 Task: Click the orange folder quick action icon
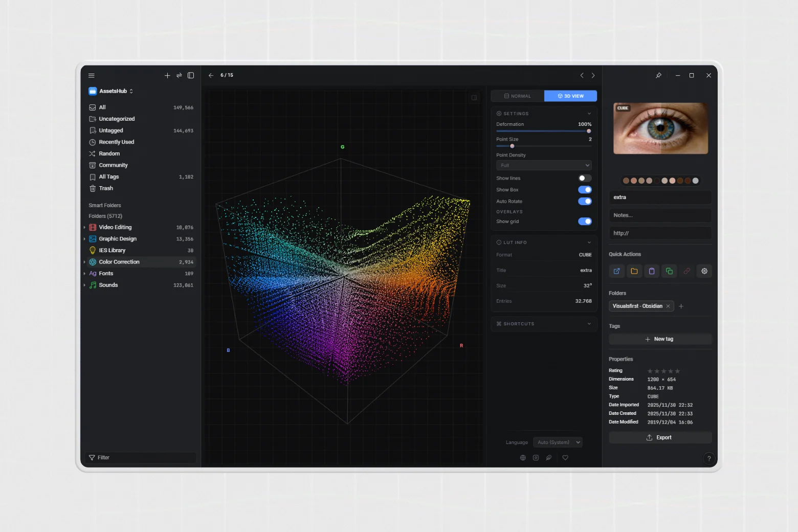[634, 271]
